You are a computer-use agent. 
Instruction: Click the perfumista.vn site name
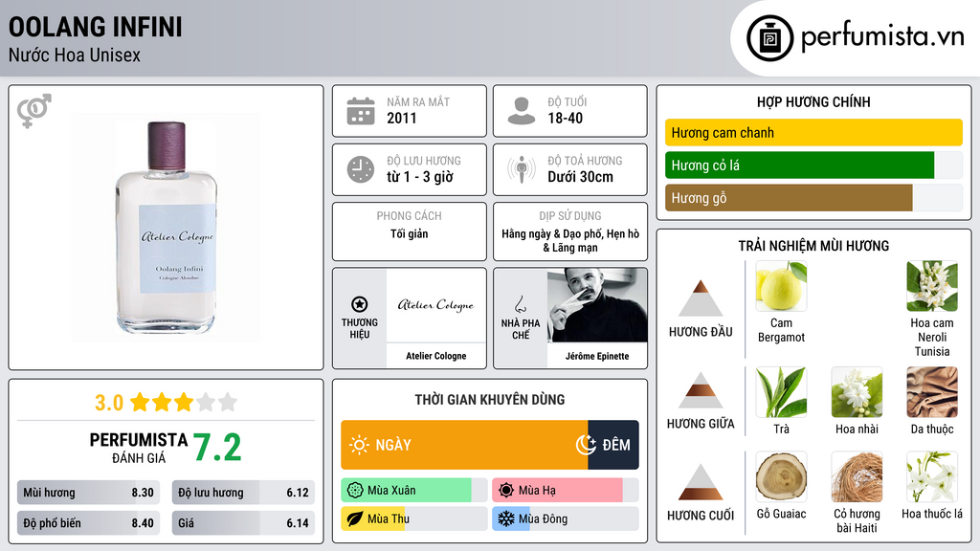tap(882, 37)
